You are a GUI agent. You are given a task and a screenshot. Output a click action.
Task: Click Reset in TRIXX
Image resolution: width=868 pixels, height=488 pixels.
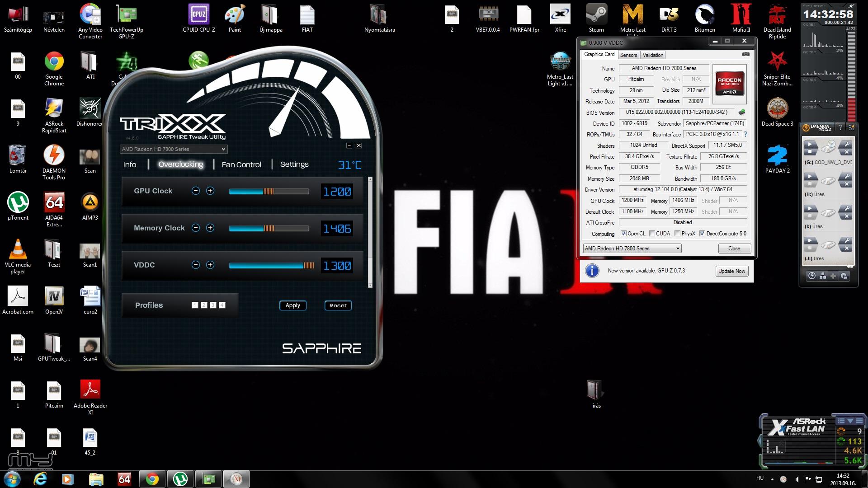[x=338, y=305]
